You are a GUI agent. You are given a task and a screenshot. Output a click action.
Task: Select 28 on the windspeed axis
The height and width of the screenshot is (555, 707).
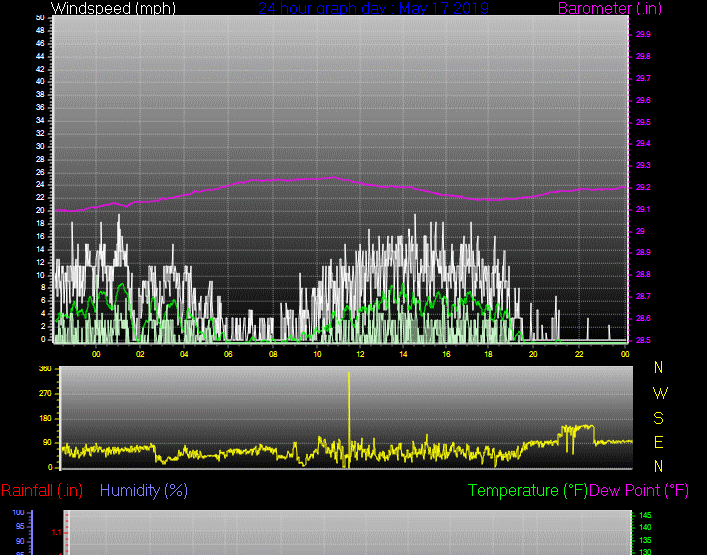(x=40, y=159)
